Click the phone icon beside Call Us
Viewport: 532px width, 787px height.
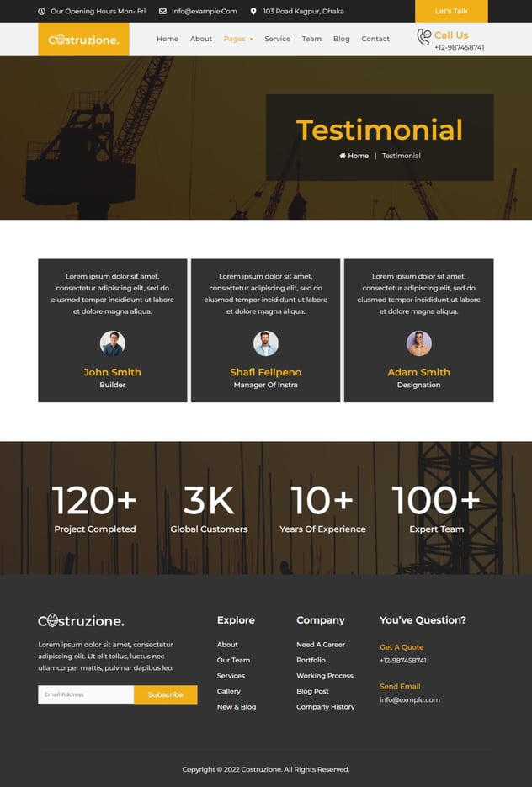tap(423, 37)
